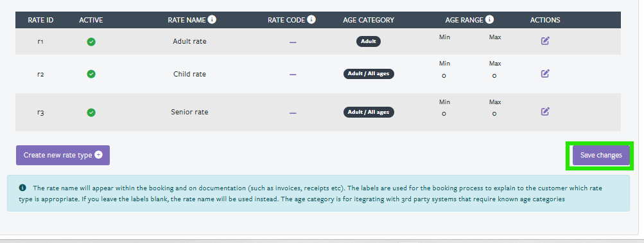Click active checkmark for Child rate
Image resolution: width=644 pixels, height=243 pixels.
(x=91, y=74)
